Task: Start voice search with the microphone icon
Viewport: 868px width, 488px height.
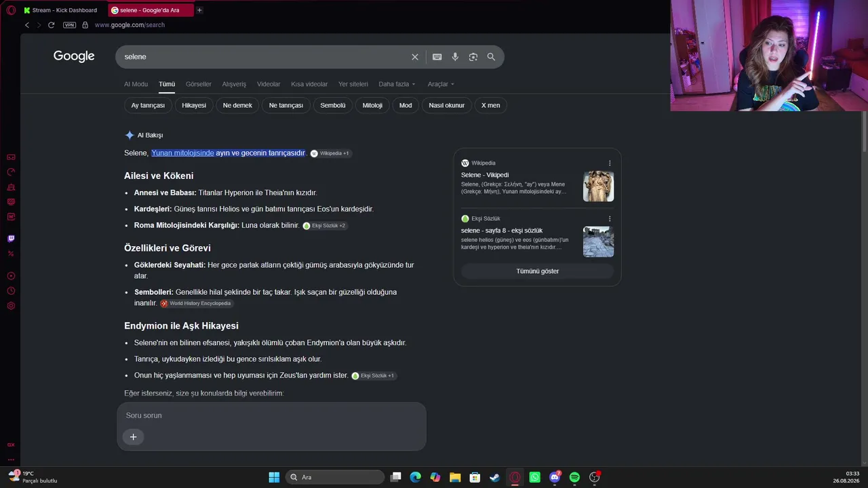Action: pyautogui.click(x=455, y=57)
